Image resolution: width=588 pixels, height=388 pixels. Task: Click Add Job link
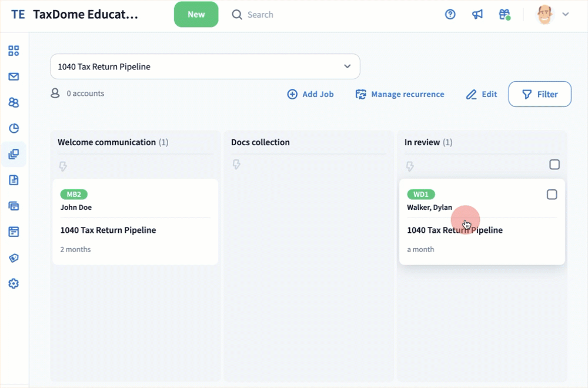coord(310,94)
